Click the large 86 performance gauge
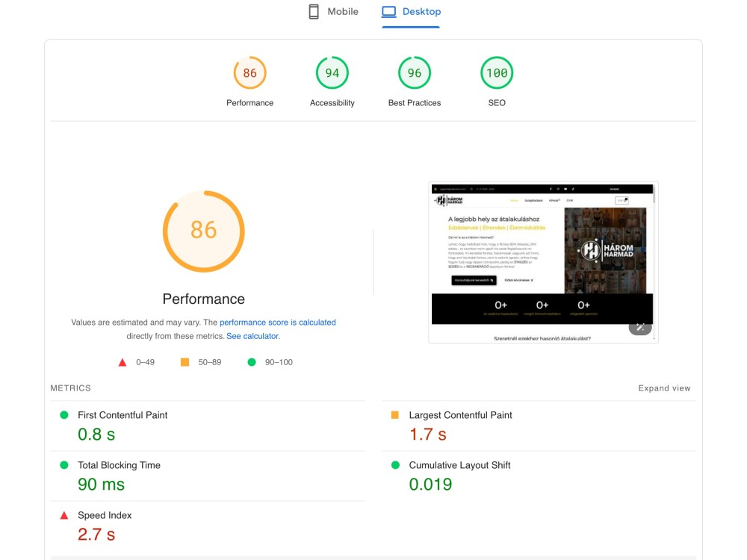Screen dimensions: 747x560 pyautogui.click(x=203, y=231)
